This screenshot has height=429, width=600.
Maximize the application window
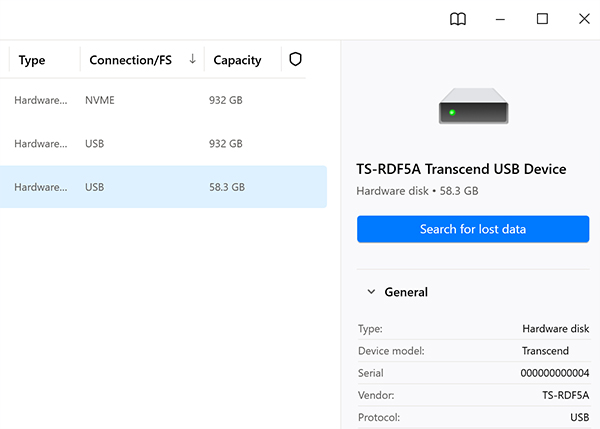542,19
